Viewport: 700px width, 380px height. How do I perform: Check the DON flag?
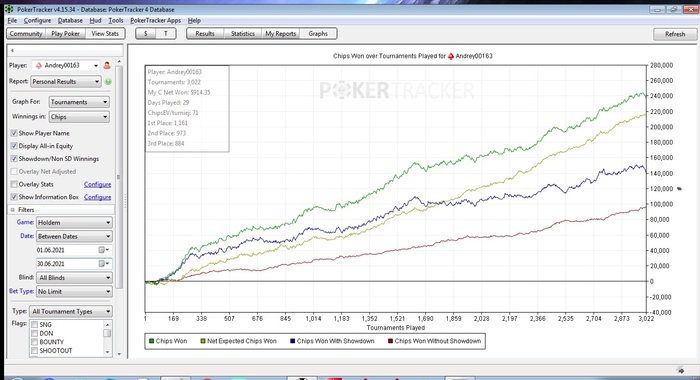tap(34, 334)
